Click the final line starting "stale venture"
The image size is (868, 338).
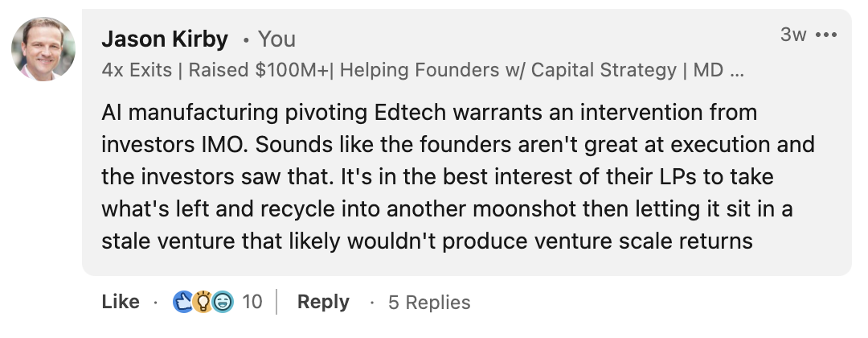coord(426,241)
